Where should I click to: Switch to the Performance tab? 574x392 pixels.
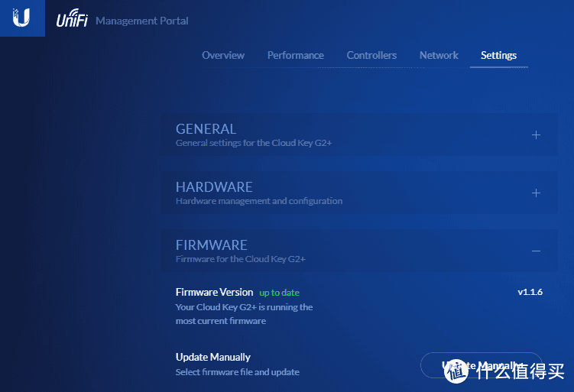295,55
